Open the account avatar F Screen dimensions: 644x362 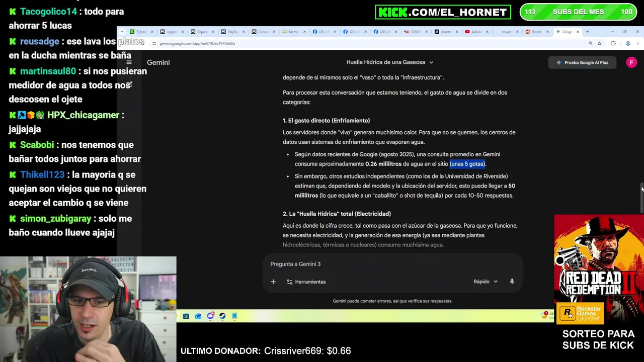(x=631, y=62)
